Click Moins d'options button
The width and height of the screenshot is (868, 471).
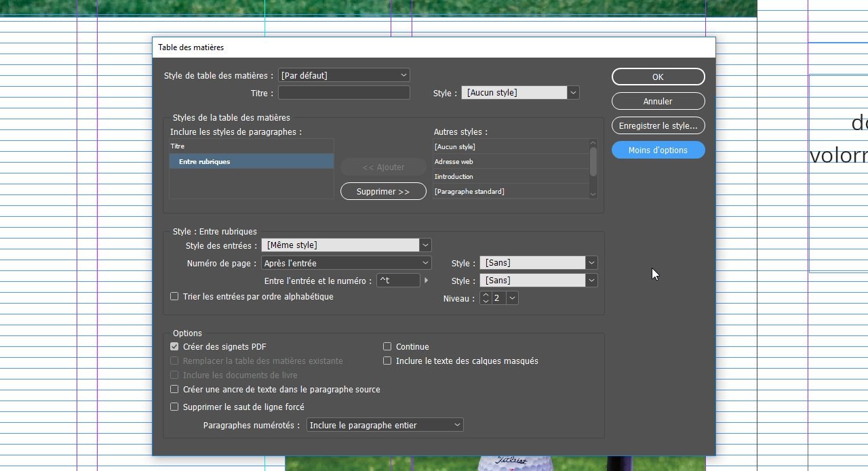(658, 150)
